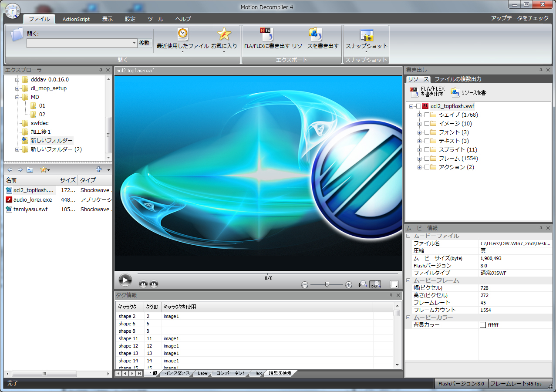Collapse the MD folder
Viewport: 556px width, 392px height.
[17, 97]
